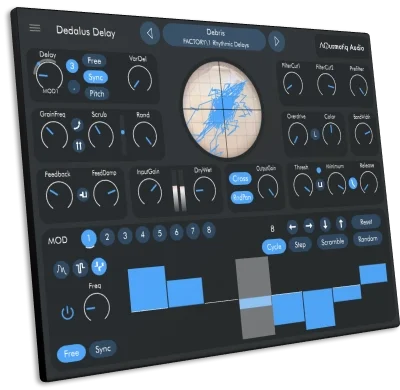Select the square waveform icon
This screenshot has width=400, height=390.
coord(80,267)
